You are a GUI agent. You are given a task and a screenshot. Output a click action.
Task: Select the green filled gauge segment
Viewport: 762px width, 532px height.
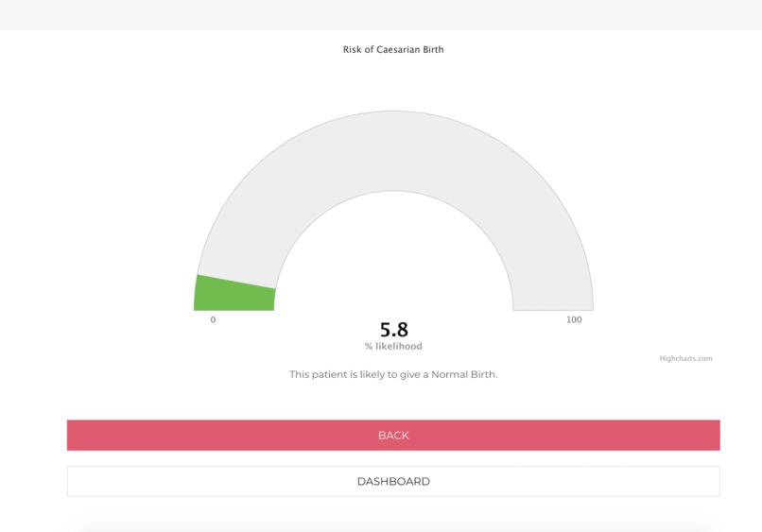[234, 295]
